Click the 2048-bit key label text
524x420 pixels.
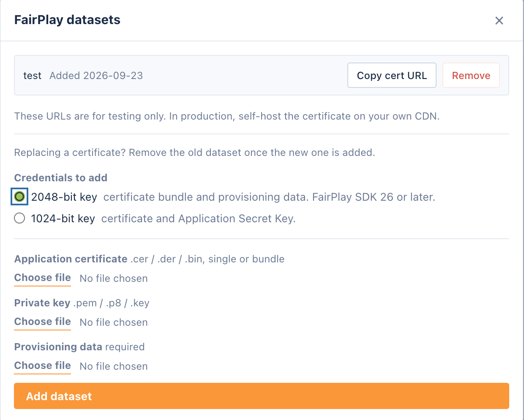click(64, 197)
